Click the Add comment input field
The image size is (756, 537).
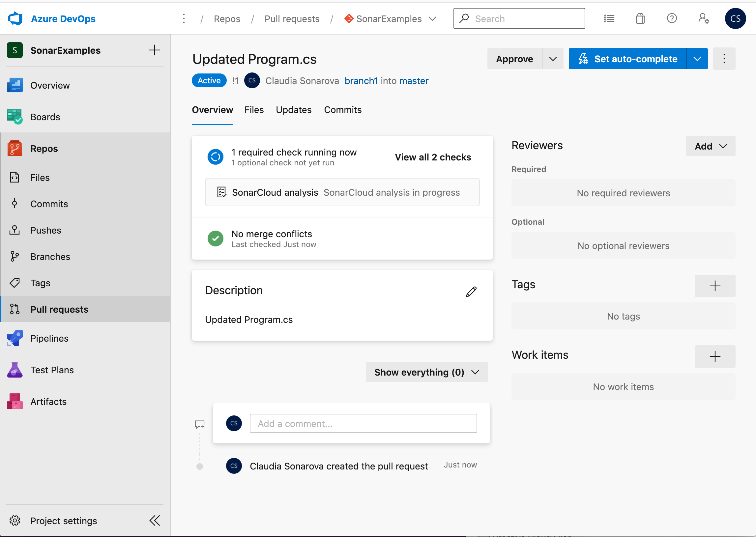[x=363, y=424]
